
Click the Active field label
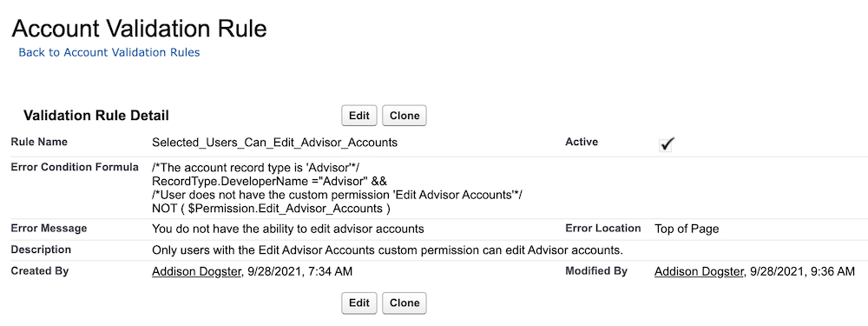point(582,142)
